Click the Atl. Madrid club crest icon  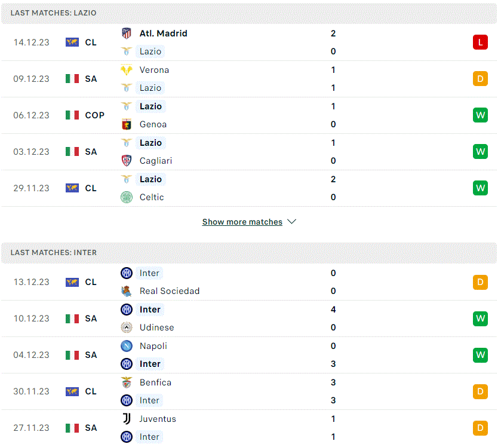(127, 33)
